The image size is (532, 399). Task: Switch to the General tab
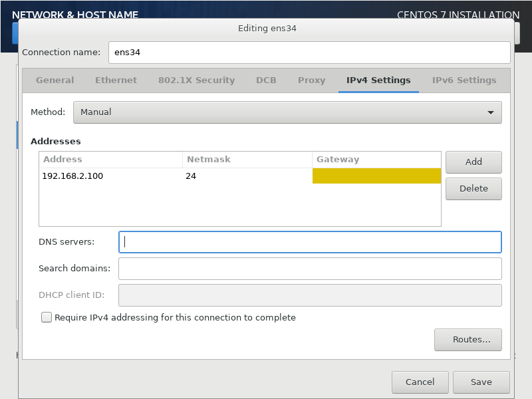coord(55,80)
